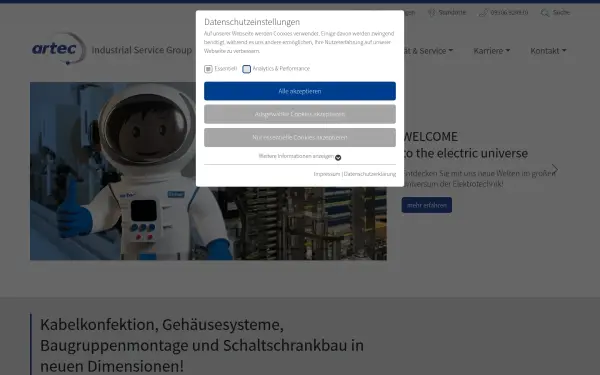Click 'WELCOME to the electric universe' heading
The width and height of the screenshot is (600, 375).
point(465,145)
